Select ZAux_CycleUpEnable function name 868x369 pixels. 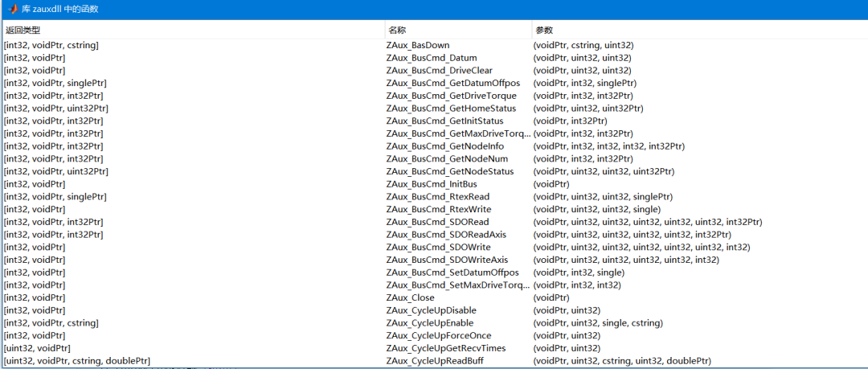tap(430, 322)
